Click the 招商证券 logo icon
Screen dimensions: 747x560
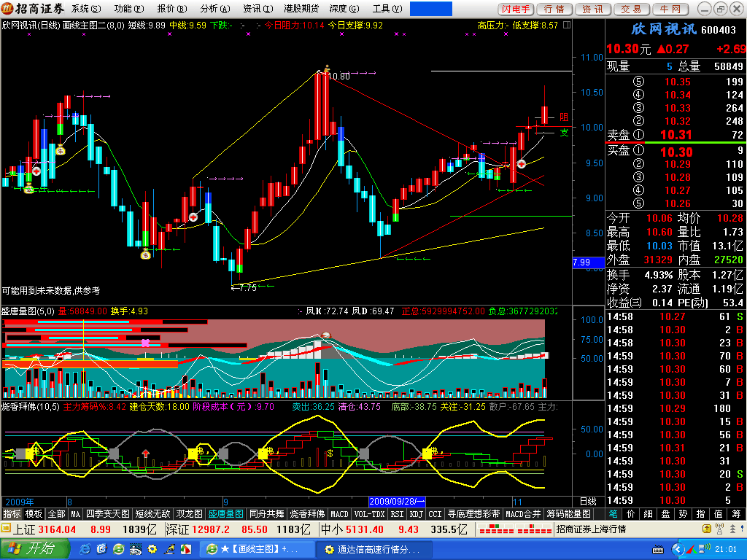[x=7, y=9]
